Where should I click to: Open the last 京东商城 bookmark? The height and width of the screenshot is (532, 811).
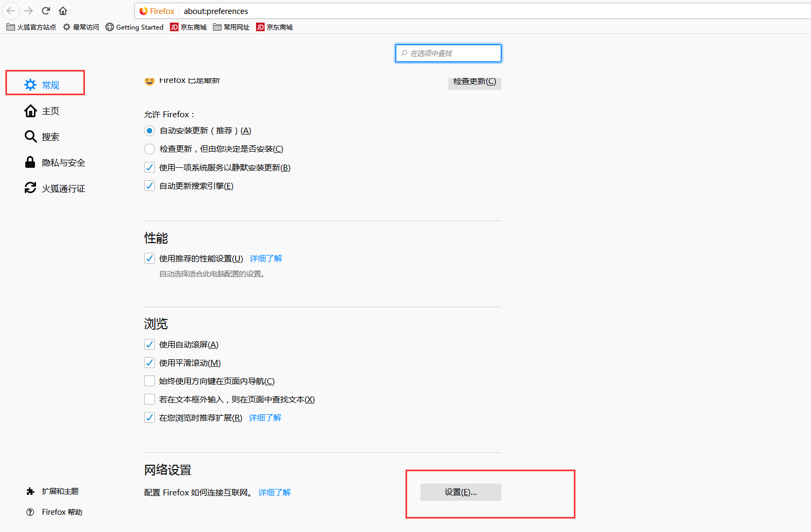tap(274, 27)
